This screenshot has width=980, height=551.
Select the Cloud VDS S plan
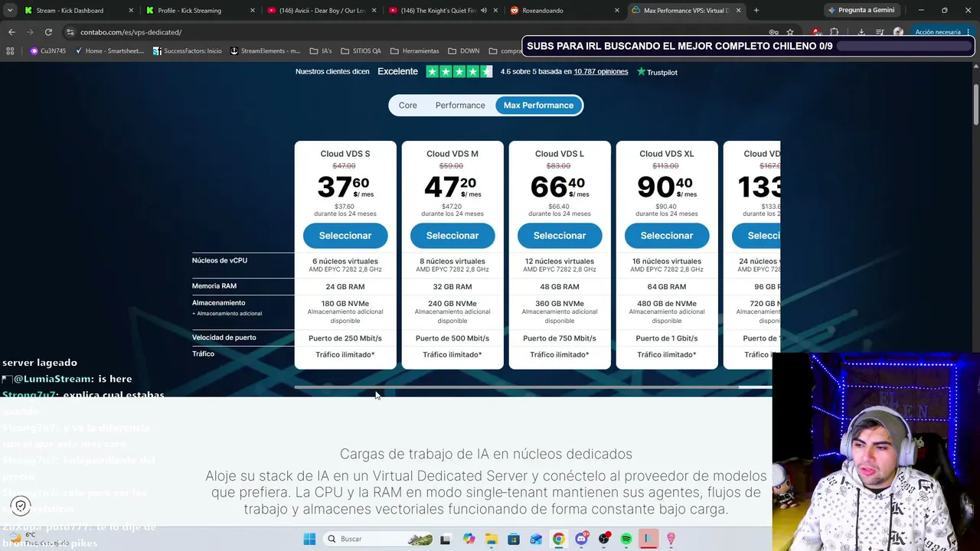click(x=345, y=236)
